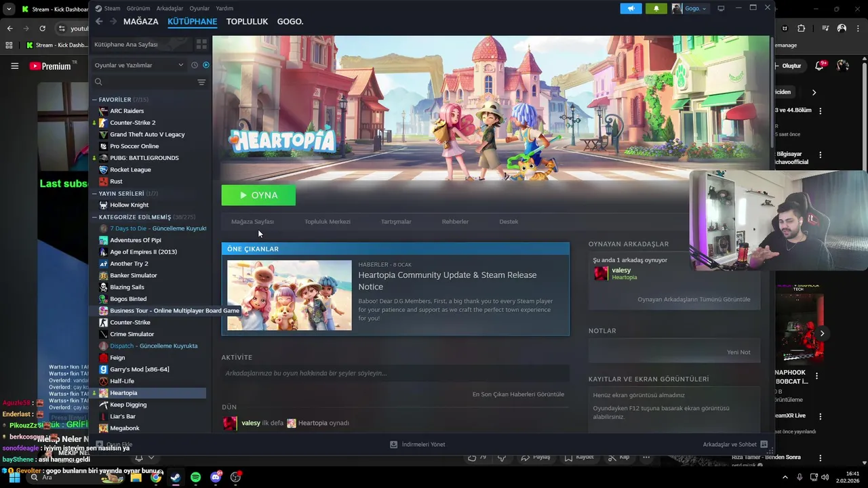The image size is (868, 488).
Task: Open the GOGO. profile tab
Action: pos(290,22)
